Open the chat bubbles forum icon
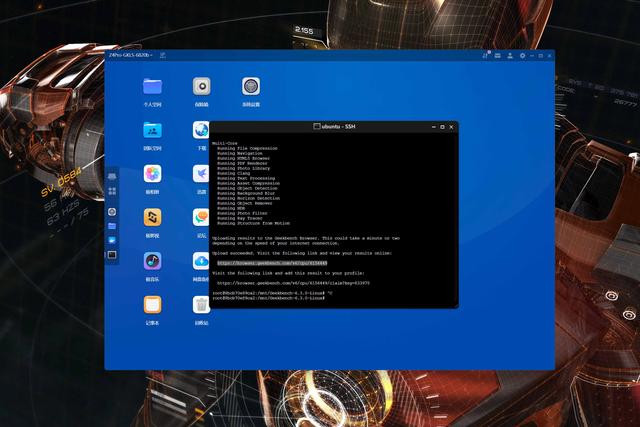 201,218
